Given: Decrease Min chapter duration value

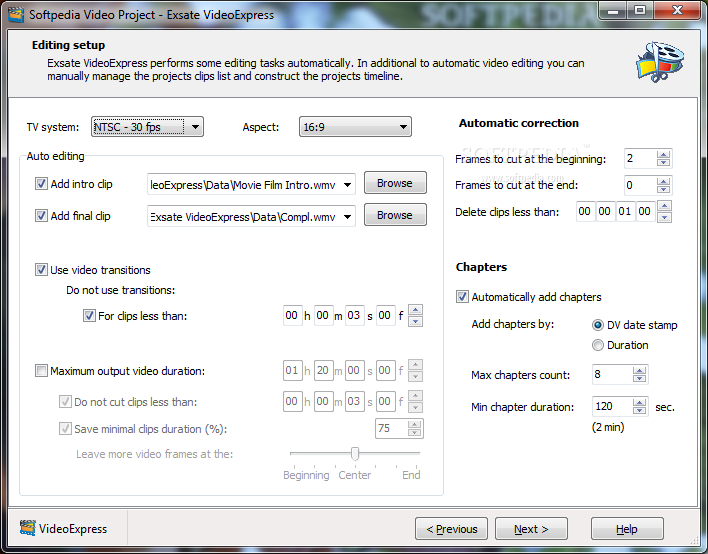Looking at the screenshot, I should [639, 410].
